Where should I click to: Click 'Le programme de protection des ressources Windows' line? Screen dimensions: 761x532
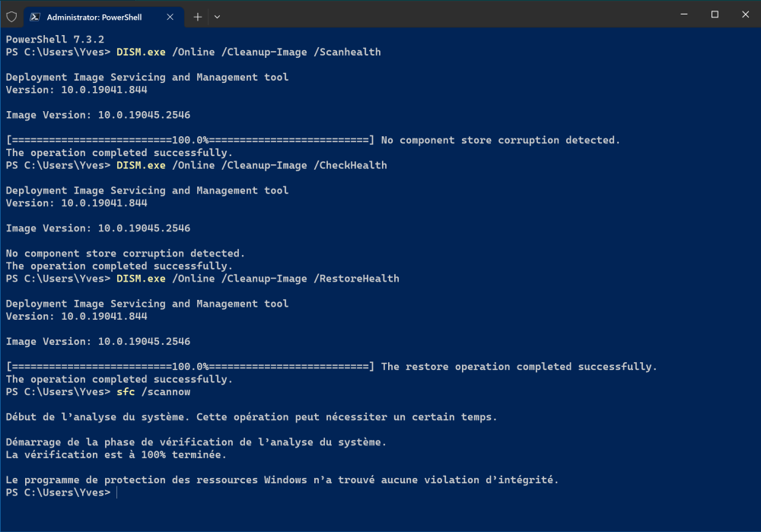click(x=282, y=480)
